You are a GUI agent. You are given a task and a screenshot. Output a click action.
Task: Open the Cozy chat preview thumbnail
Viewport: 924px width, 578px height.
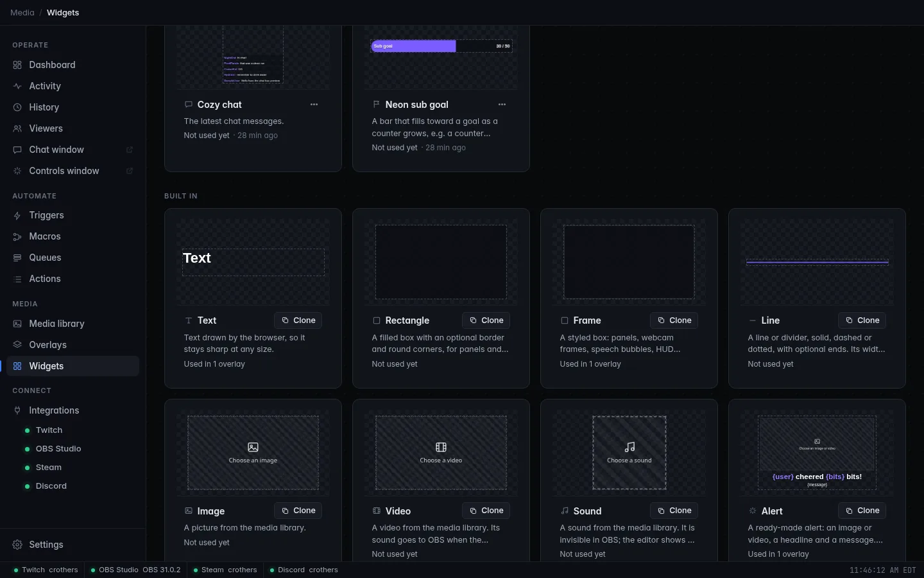tap(253, 58)
